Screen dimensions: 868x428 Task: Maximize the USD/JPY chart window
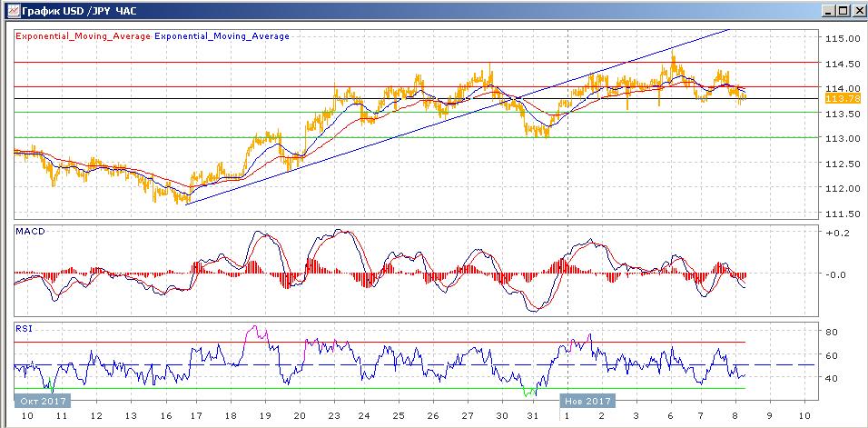[842, 11]
